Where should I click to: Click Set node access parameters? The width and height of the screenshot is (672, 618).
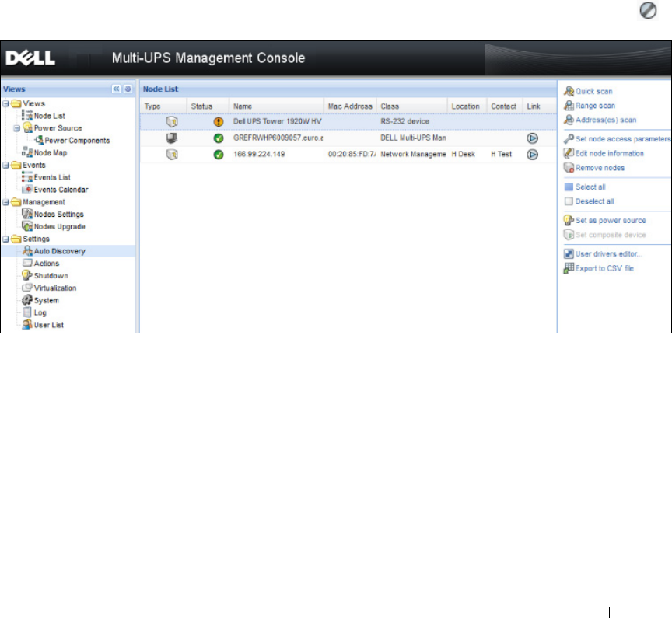click(623, 139)
